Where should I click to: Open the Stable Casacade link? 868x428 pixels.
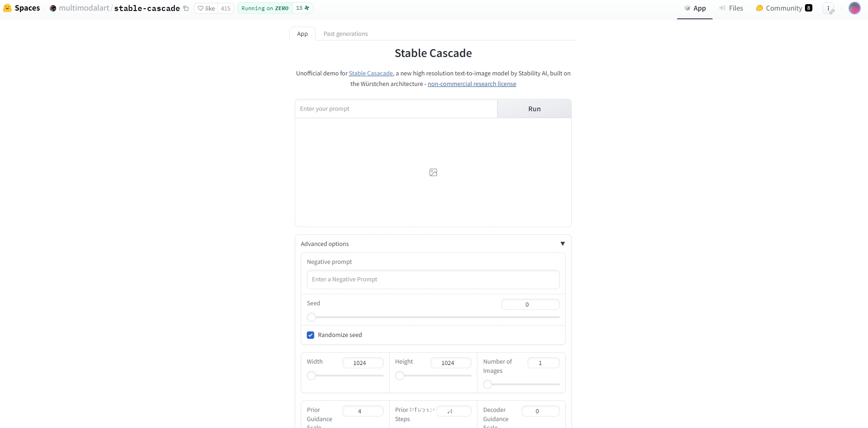371,74
